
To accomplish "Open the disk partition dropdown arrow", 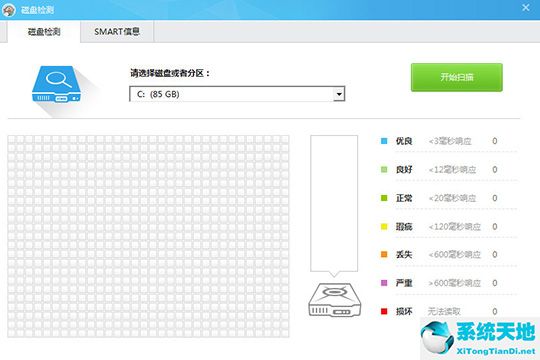I will [x=339, y=94].
